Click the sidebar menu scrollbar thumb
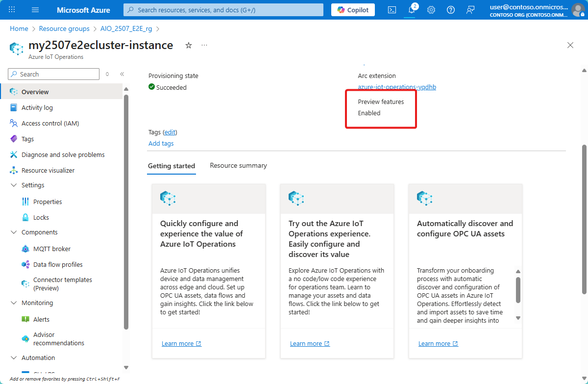This screenshot has width=588, height=384. [x=126, y=212]
